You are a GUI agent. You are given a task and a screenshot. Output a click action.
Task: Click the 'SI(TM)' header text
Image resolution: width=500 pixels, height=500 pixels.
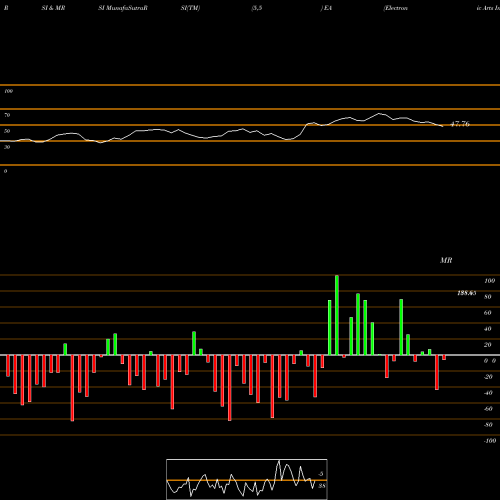[190, 8]
